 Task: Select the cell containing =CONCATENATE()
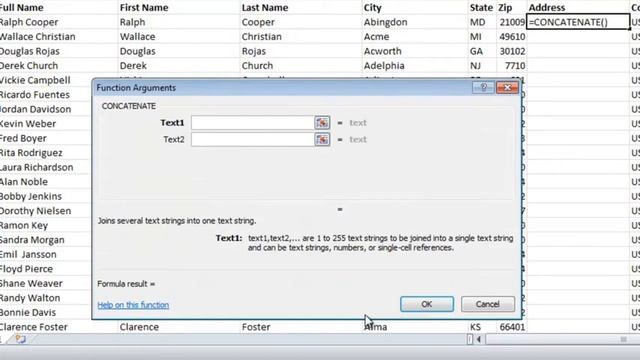click(578, 22)
